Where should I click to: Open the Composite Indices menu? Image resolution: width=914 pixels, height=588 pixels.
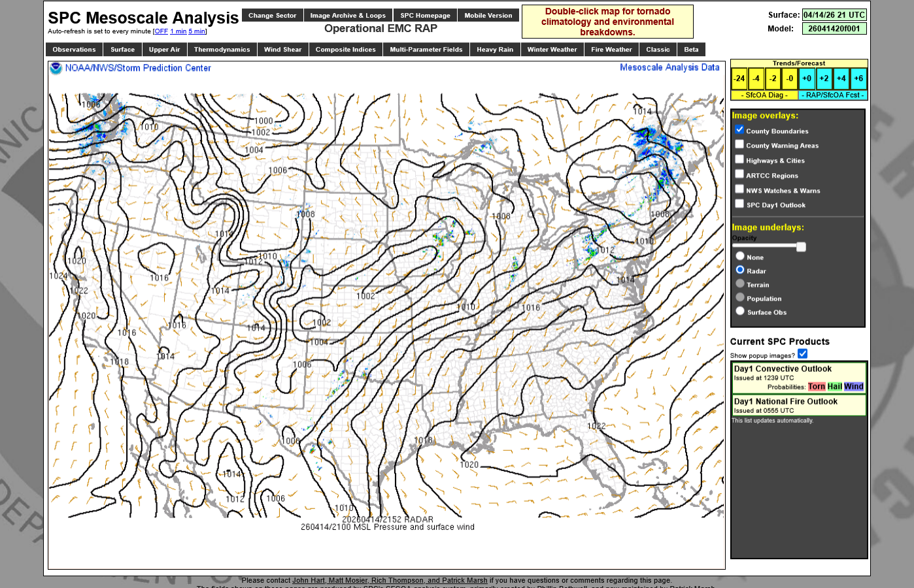click(345, 50)
